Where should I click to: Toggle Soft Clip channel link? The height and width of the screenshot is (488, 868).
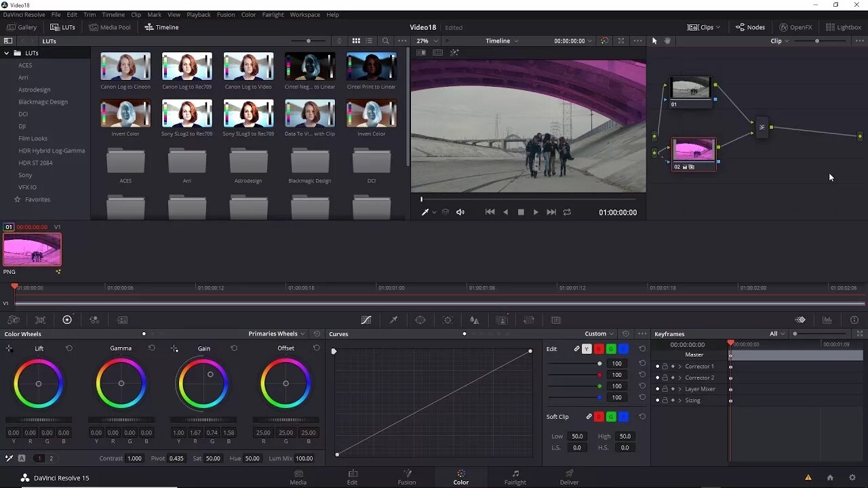click(589, 417)
